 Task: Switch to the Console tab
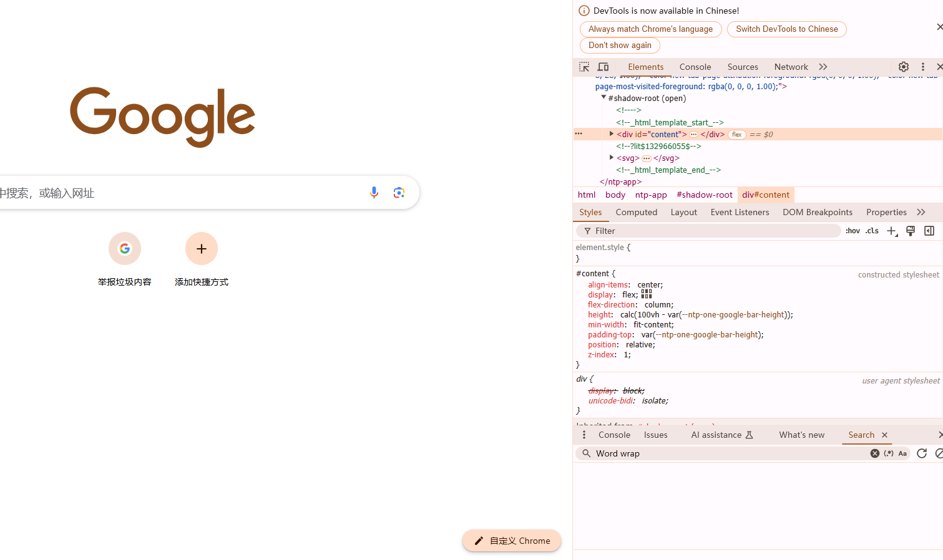(695, 67)
